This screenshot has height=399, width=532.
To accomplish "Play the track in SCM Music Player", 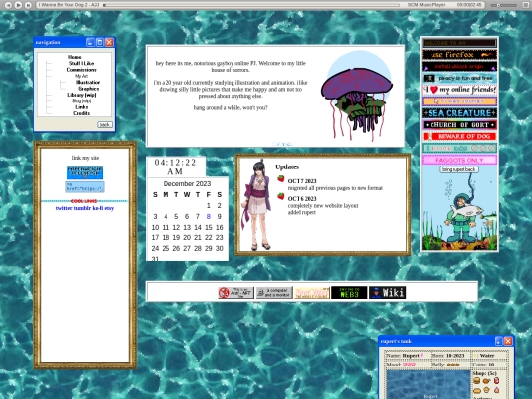I will [x=18, y=5].
